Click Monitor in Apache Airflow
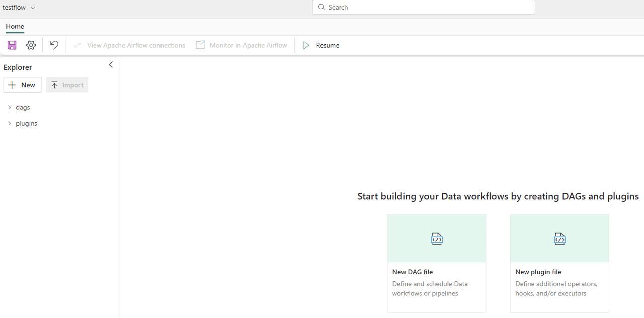The height and width of the screenshot is (318, 644). coord(248,45)
